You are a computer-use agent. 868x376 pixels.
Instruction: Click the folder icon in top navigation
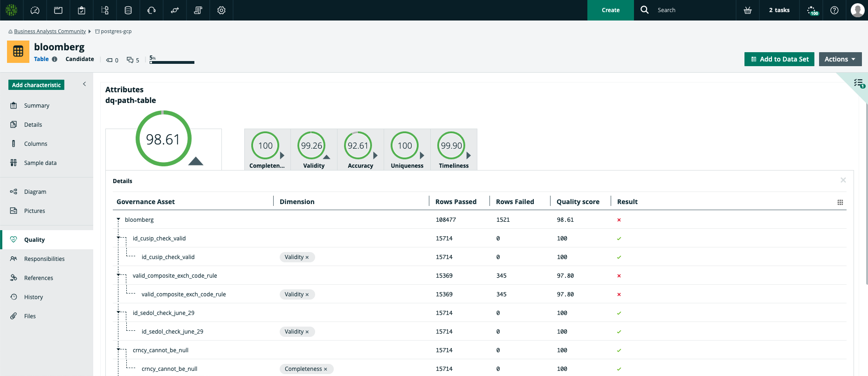[58, 10]
